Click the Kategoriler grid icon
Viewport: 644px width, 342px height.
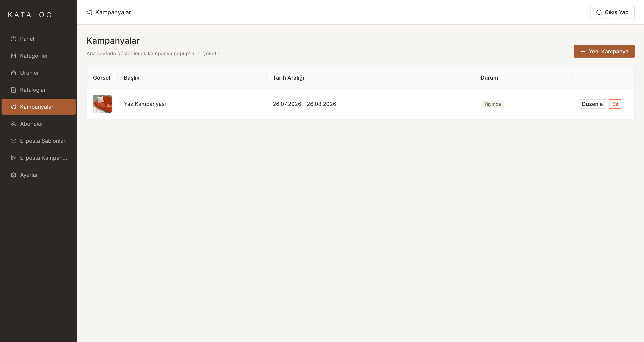pyautogui.click(x=14, y=56)
